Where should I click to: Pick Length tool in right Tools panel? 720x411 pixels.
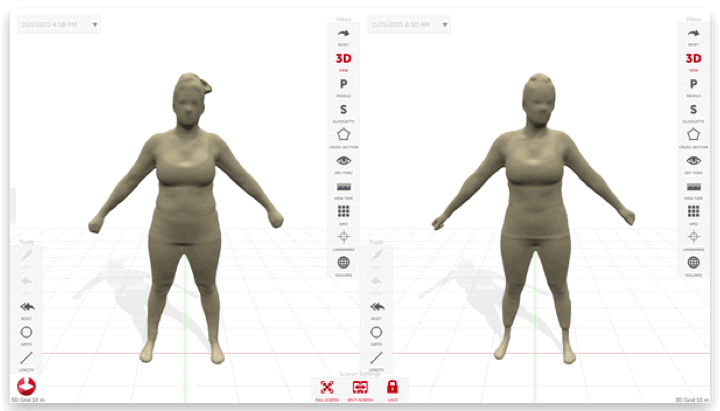pyautogui.click(x=377, y=357)
